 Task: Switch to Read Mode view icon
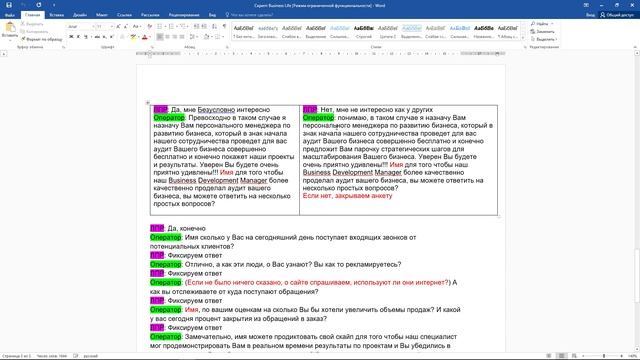(549, 356)
